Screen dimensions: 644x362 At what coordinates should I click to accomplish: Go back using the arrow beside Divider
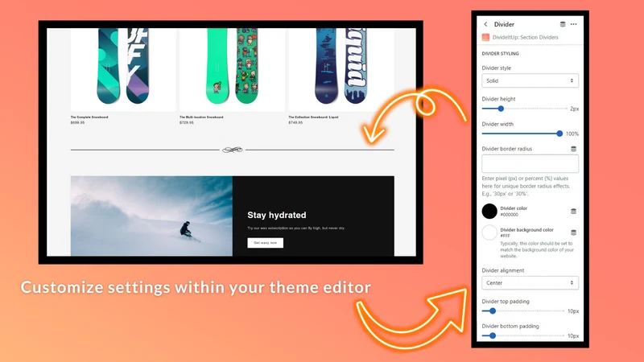coord(485,24)
